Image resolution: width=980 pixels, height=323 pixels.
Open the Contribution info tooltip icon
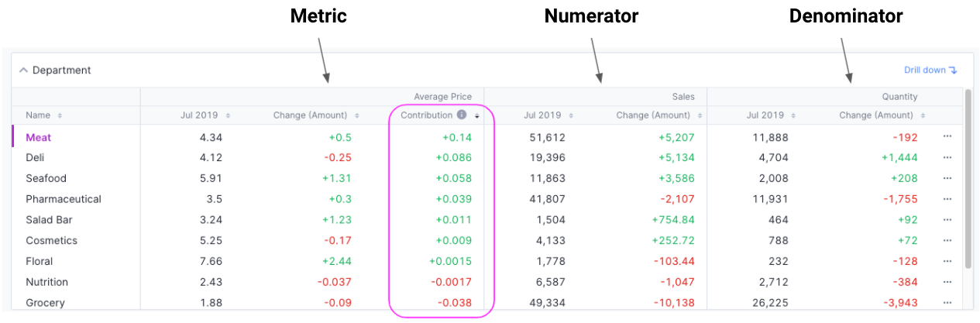pyautogui.click(x=462, y=115)
